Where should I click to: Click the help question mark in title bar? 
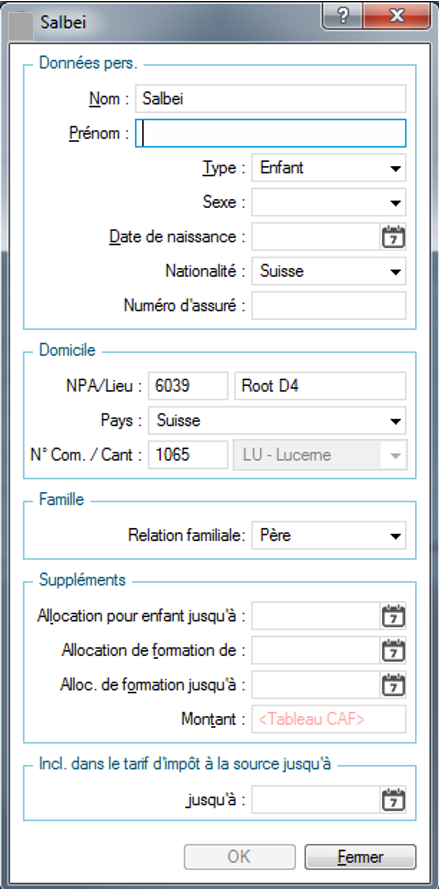point(343,15)
